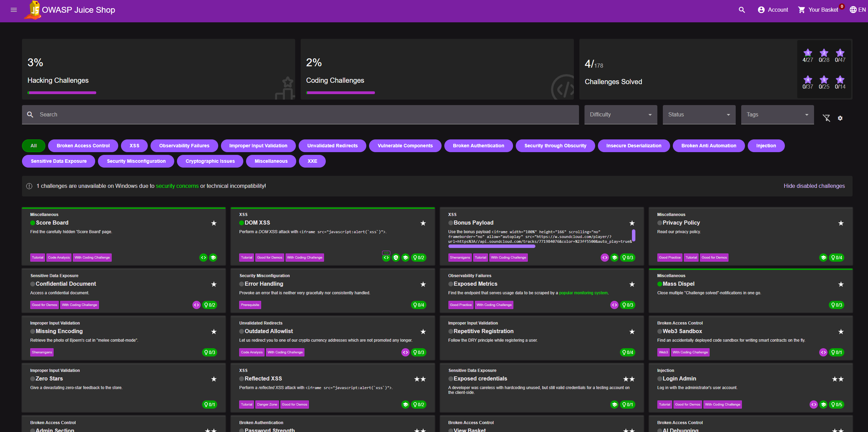Viewport: 868px width, 432px height.
Task: Open Exposed Metrics coding challenge icon
Action: pyautogui.click(x=614, y=305)
